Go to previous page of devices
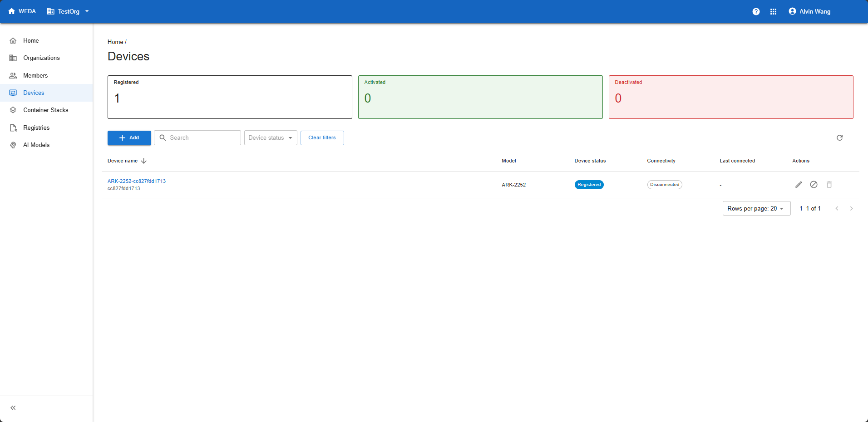 click(x=837, y=209)
